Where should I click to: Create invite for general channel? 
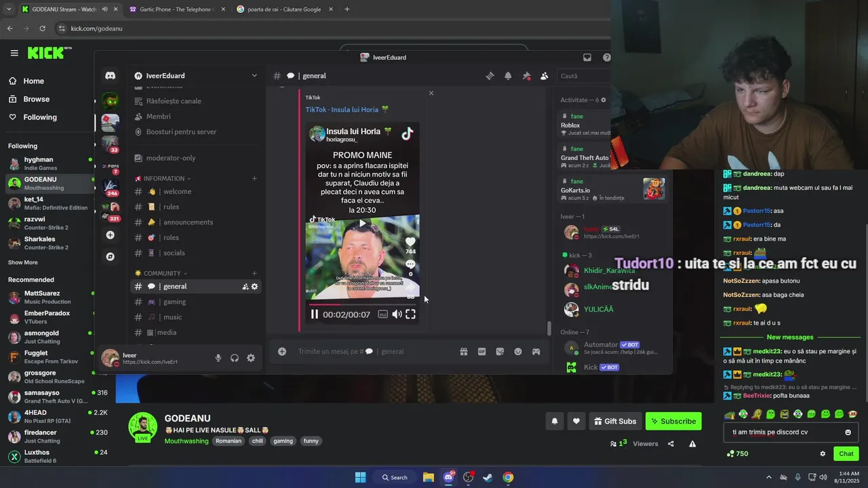(x=245, y=287)
